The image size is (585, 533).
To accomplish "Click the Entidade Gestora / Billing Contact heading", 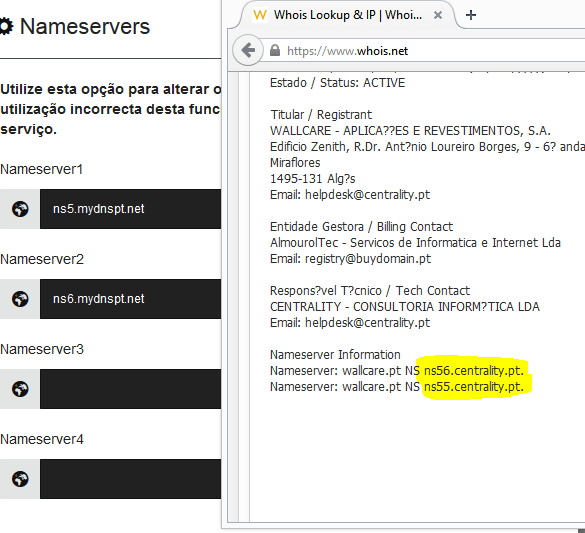I will point(361,226).
